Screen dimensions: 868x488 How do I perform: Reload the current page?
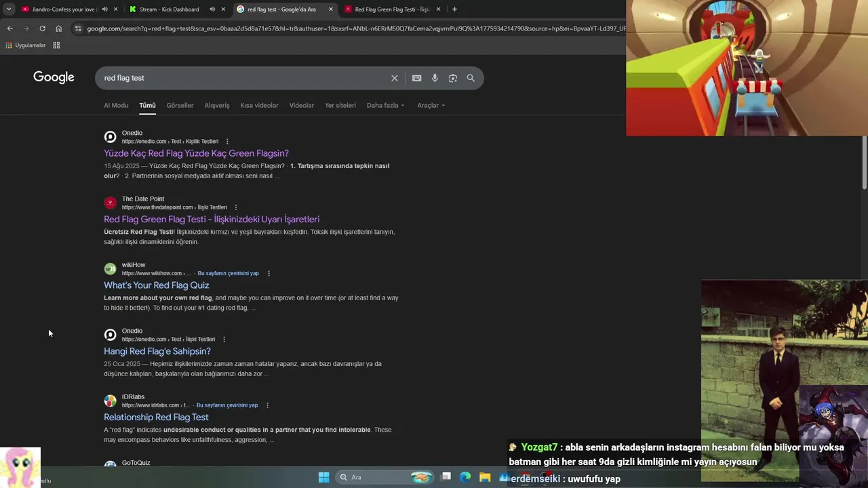(x=42, y=28)
